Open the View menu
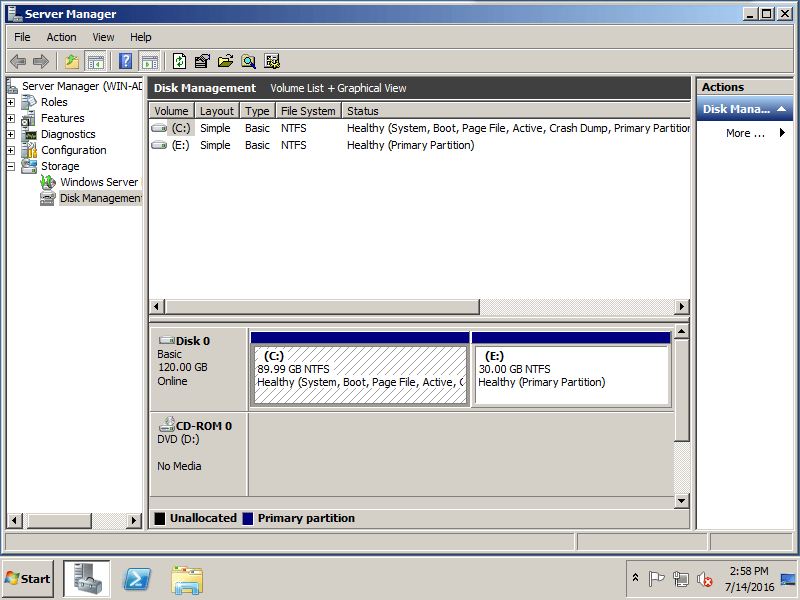The height and width of the screenshot is (600, 800). (x=103, y=37)
